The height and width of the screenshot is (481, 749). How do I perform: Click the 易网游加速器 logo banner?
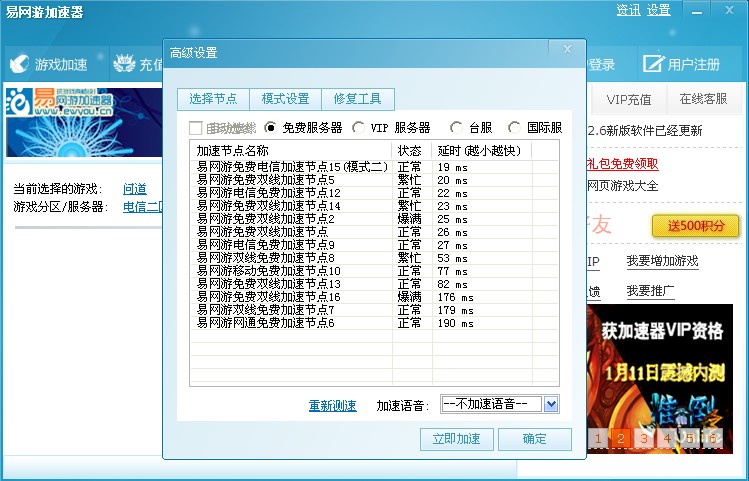[x=60, y=102]
